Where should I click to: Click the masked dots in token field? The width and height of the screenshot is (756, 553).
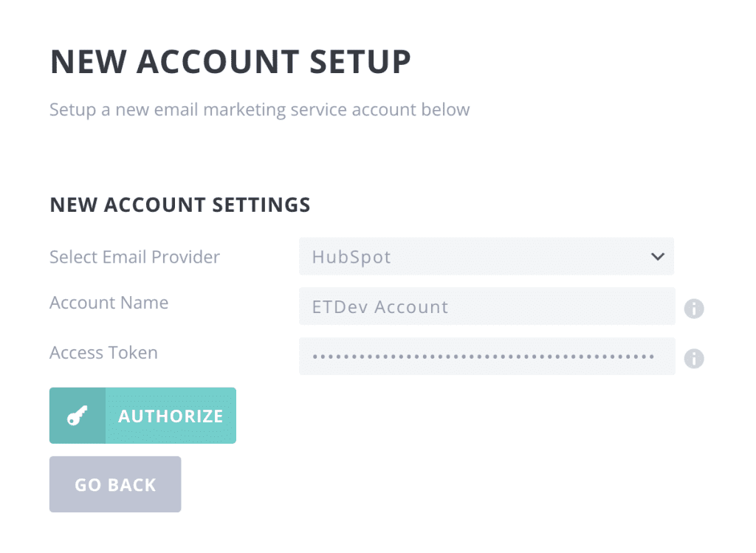point(484,357)
